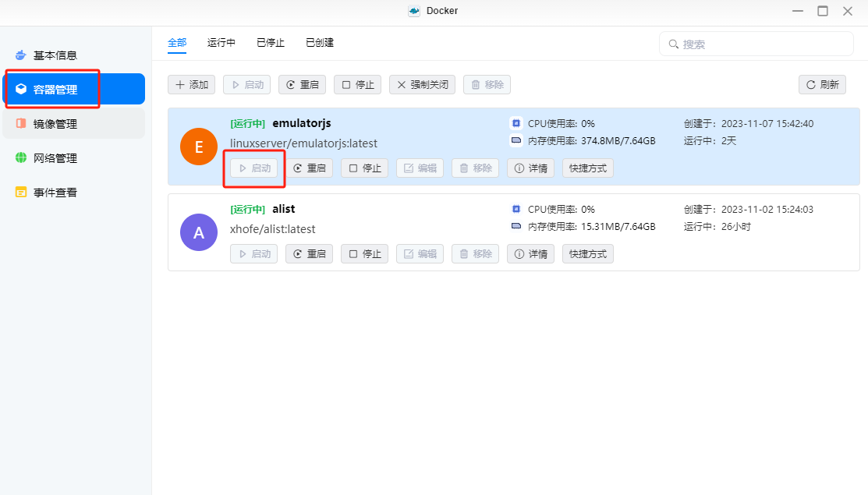Minimize the Docker window

[798, 11]
